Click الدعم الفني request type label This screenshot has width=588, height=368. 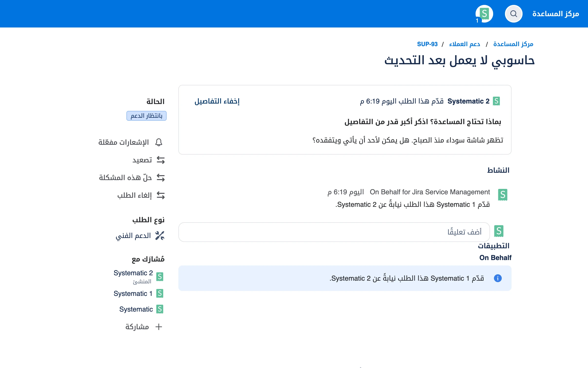[x=133, y=236]
